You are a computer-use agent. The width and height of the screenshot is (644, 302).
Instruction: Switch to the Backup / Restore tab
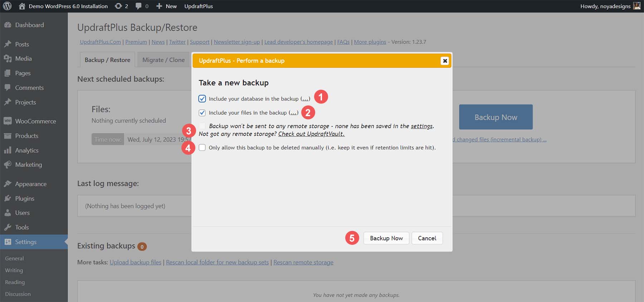coord(107,60)
